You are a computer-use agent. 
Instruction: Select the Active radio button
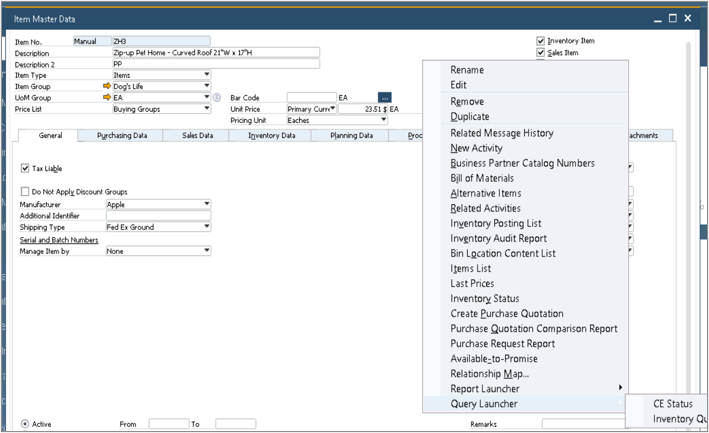(x=25, y=424)
